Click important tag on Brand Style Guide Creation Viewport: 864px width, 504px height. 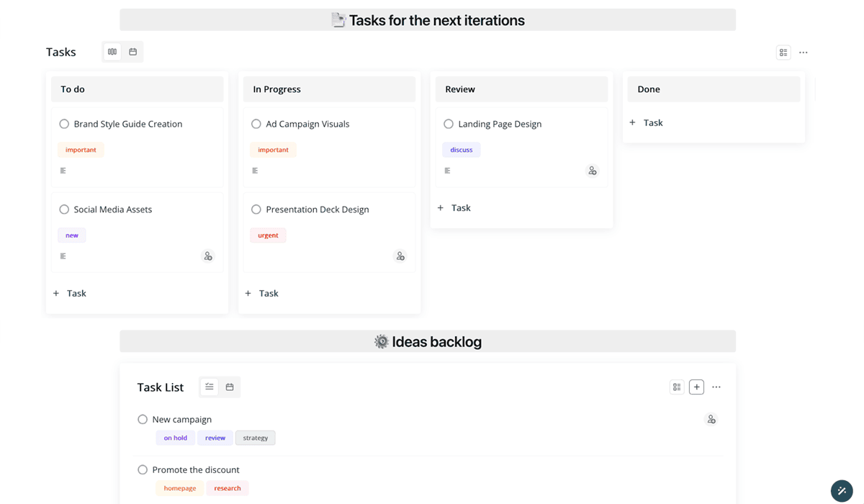tap(81, 150)
